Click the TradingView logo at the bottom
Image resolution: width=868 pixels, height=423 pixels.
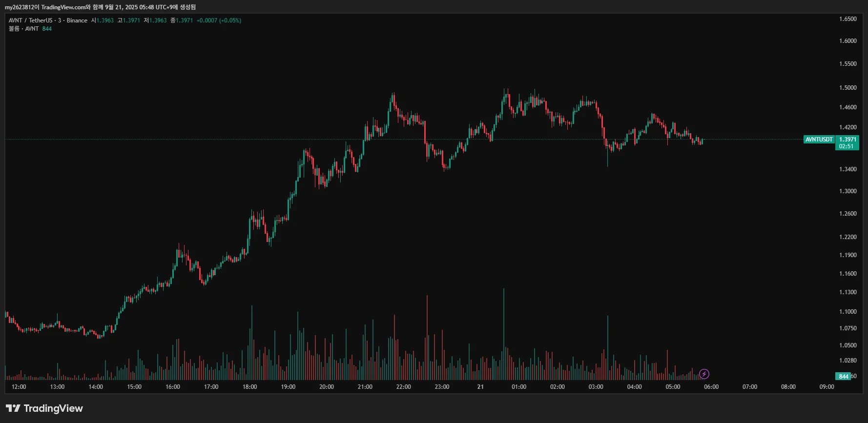point(44,408)
